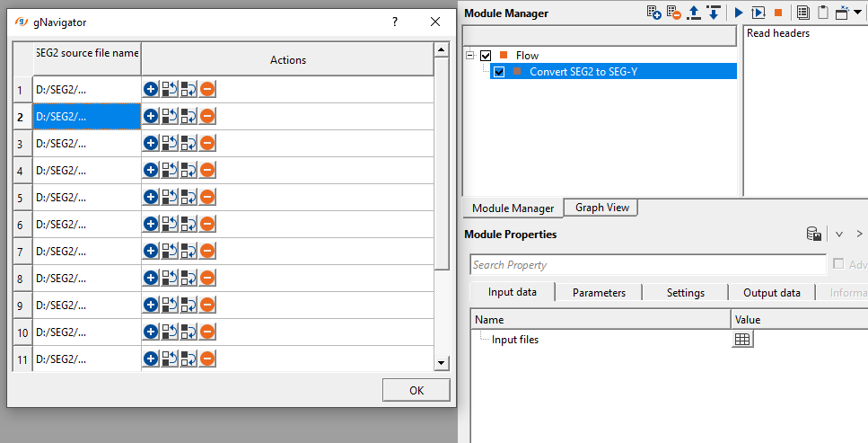Run the flow with blue play icon
868x443 pixels.
tap(739, 13)
